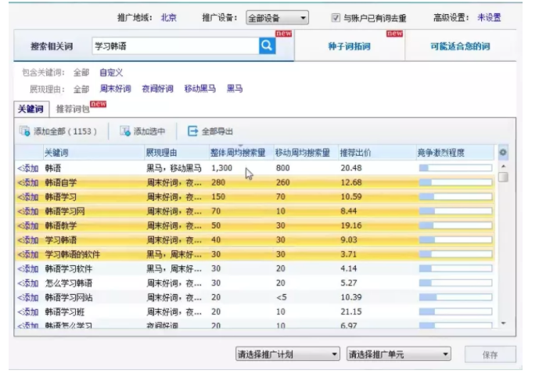
Task: Click the keyword list scrollbar thumb
Action: 503,177
